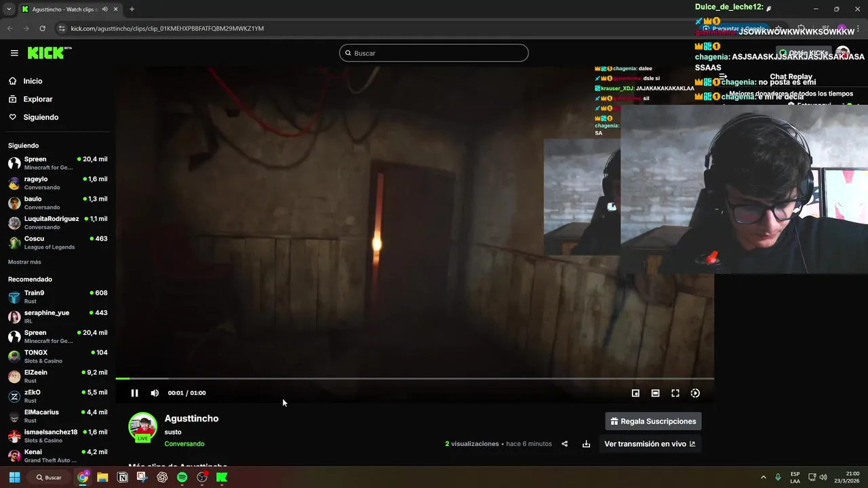The width and height of the screenshot is (868, 488).
Task: Open Spotify from the taskbar
Action: click(182, 477)
